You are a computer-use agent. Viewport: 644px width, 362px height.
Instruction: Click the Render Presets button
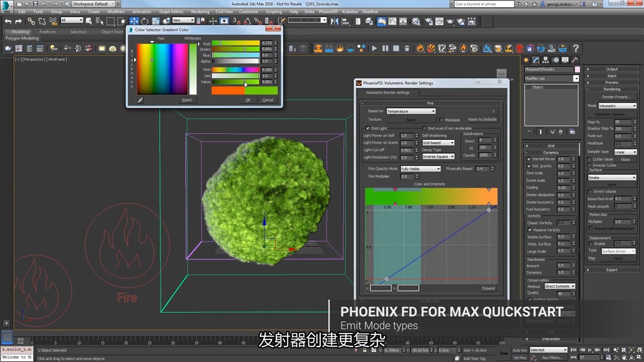[x=616, y=97]
